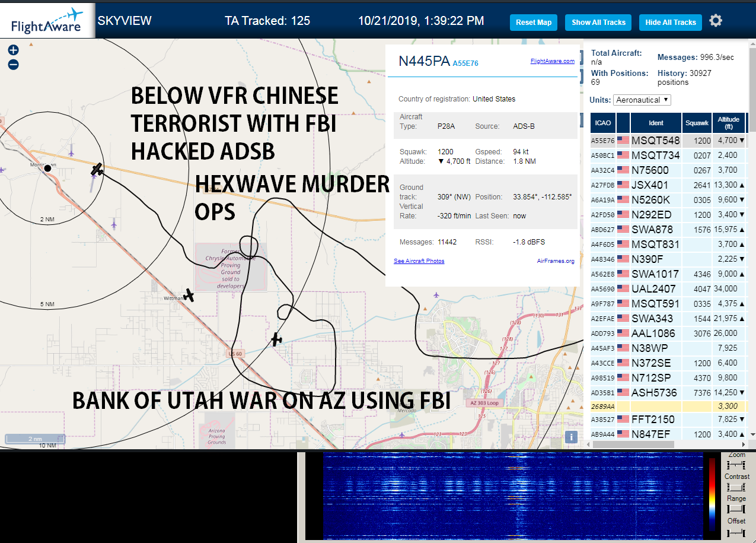Click the FlightAware logo
The width and height of the screenshot is (756, 543).
[x=47, y=21]
